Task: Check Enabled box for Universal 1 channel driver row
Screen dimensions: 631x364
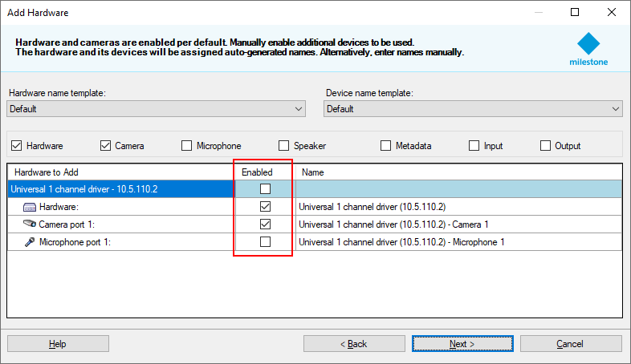Action: [265, 188]
